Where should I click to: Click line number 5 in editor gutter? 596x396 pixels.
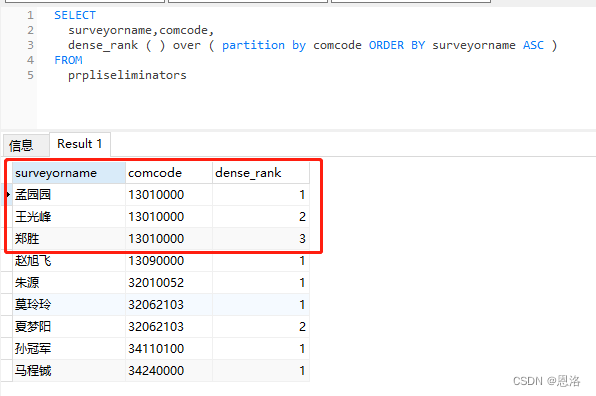30,75
